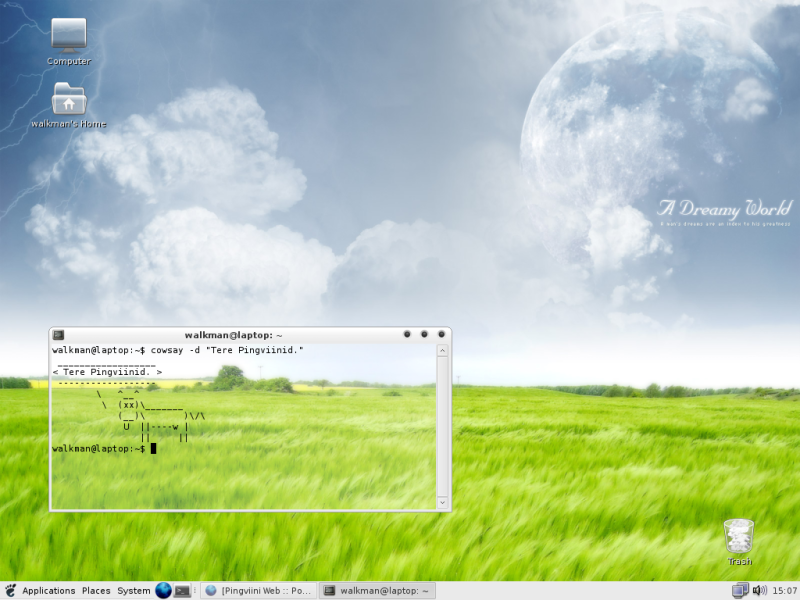The height and width of the screenshot is (600, 800).
Task: Open the Computer desktop icon
Action: point(69,42)
